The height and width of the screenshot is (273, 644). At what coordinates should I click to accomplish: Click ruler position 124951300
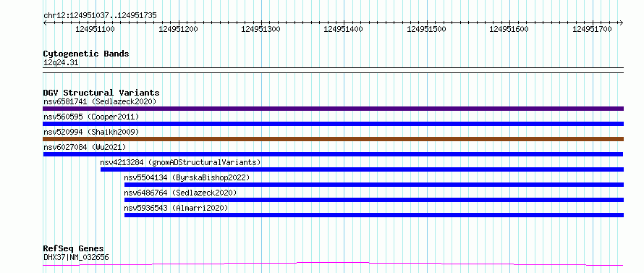[260, 29]
